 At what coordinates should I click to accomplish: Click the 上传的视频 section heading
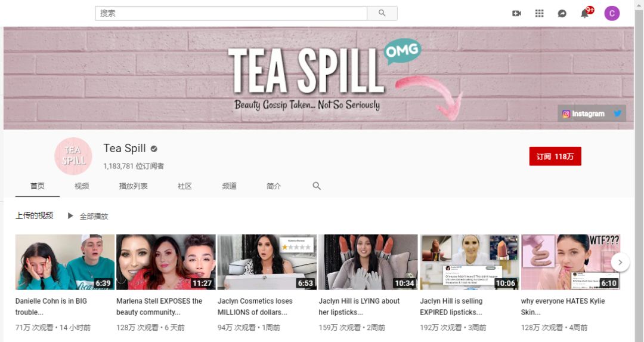35,216
